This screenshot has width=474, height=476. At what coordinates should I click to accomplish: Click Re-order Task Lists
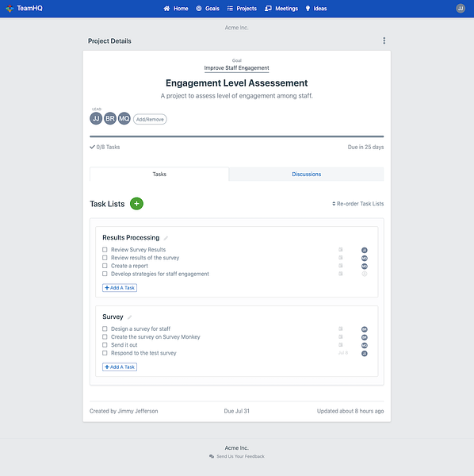click(x=357, y=204)
